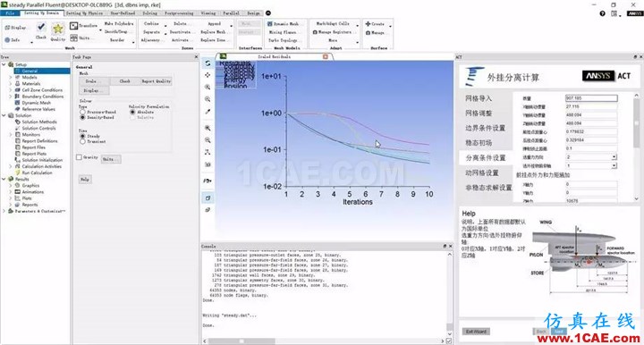This screenshot has width=644, height=345.
Task: Click the single window layout icon in the graphics toolbar
Action: (x=208, y=198)
